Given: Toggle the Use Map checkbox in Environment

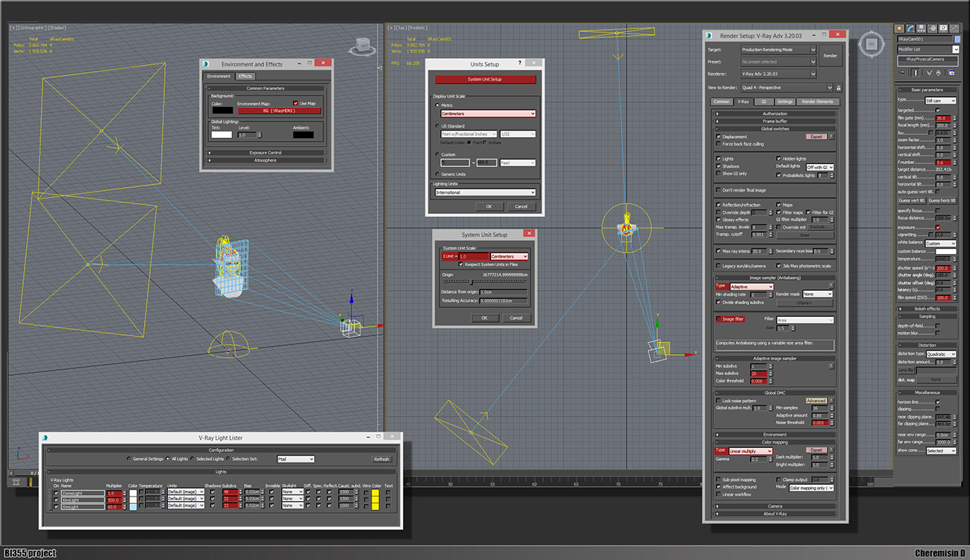Looking at the screenshot, I should tap(295, 104).
